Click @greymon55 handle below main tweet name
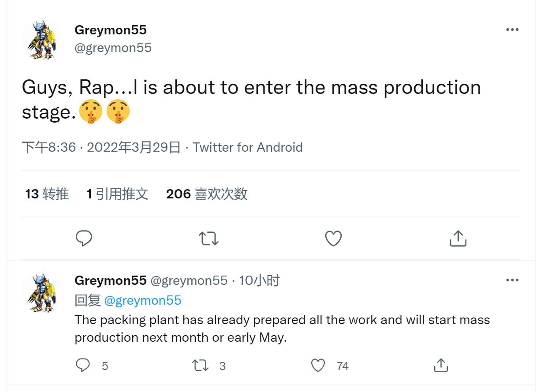540x392 pixels. pos(113,48)
